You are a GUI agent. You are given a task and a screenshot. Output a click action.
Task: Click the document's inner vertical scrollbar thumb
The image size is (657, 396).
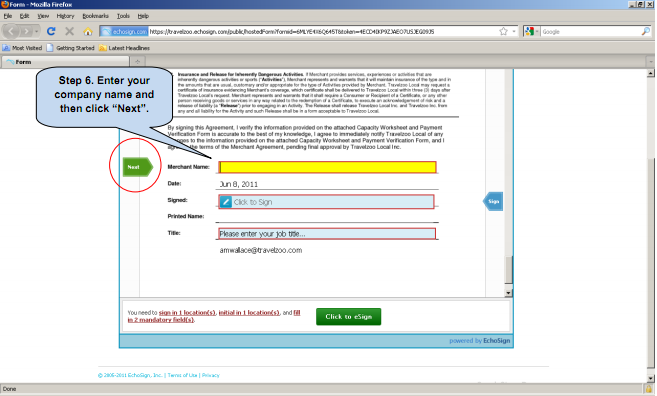coord(508,270)
